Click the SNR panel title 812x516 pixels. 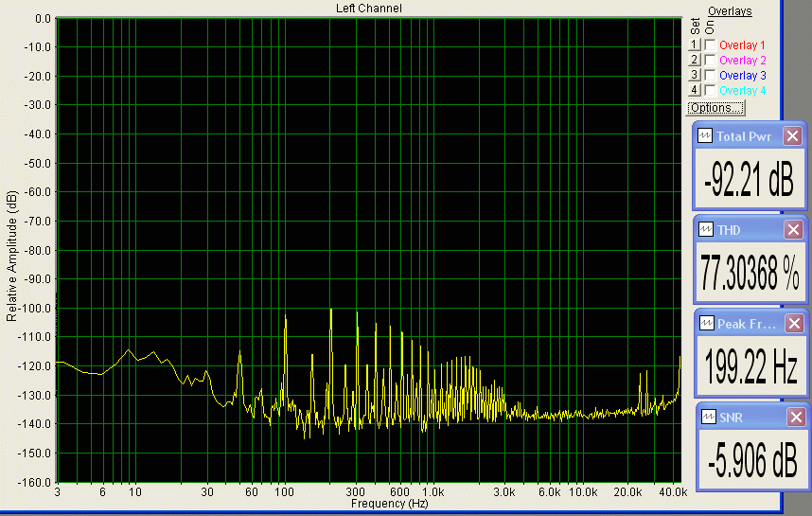coord(731,417)
